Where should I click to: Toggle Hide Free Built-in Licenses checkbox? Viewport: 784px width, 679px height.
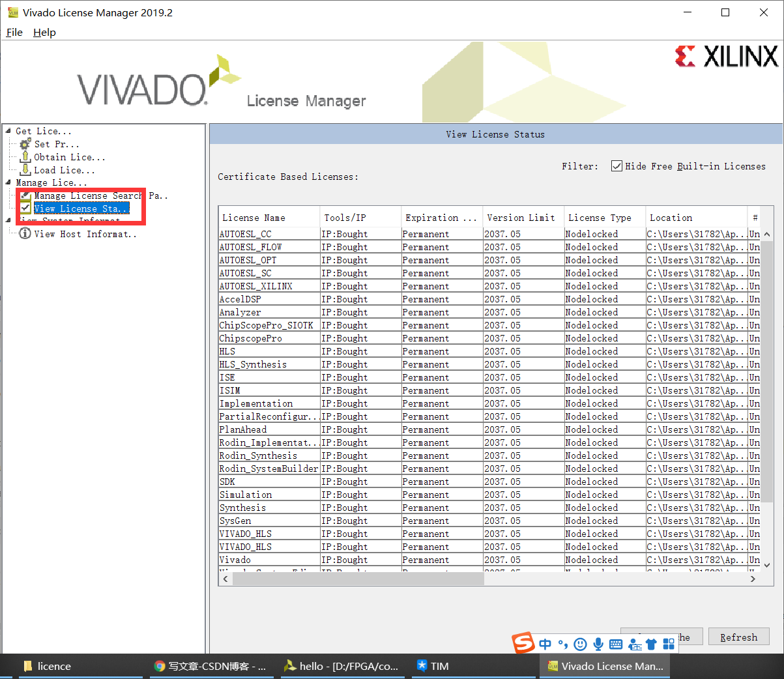click(x=617, y=166)
